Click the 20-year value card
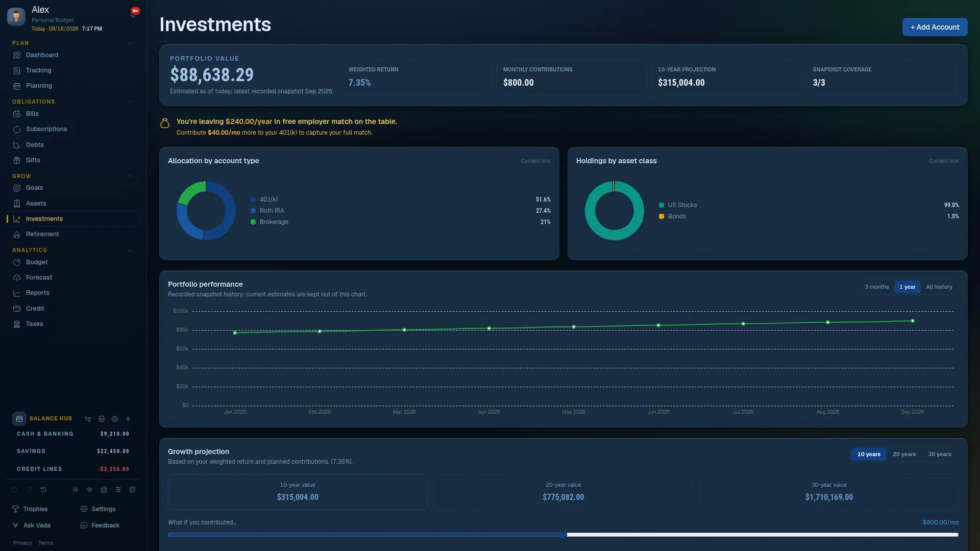 tap(563, 492)
